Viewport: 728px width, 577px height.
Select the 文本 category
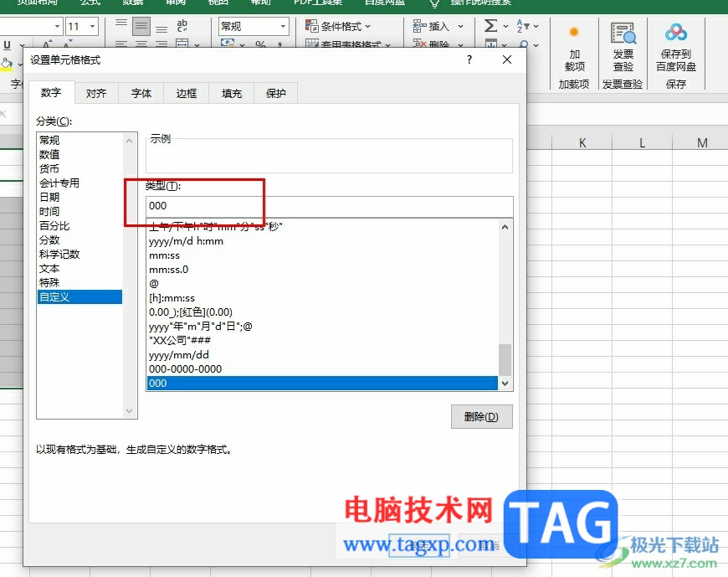(x=79, y=268)
